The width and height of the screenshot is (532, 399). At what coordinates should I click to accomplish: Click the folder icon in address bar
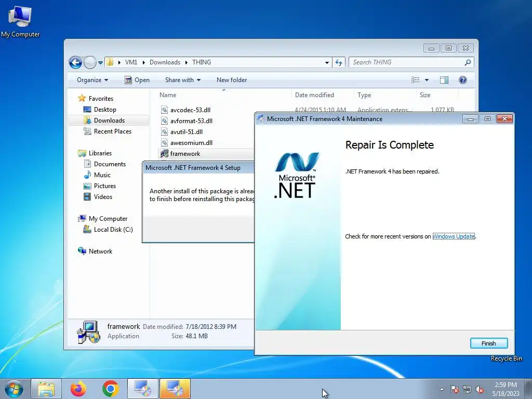click(x=110, y=62)
